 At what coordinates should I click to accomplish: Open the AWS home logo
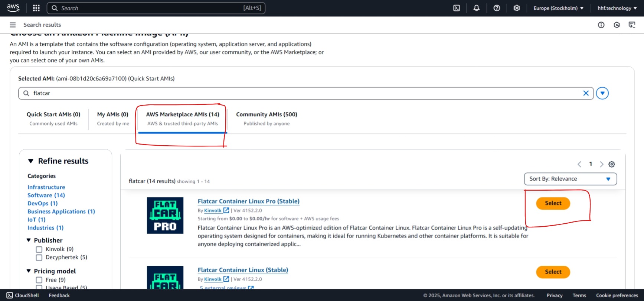(x=13, y=8)
